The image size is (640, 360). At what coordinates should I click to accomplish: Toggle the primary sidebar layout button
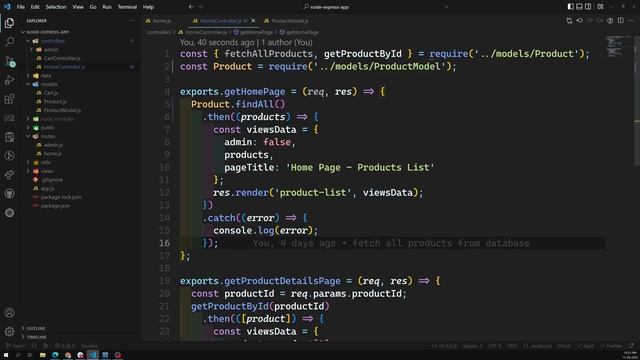coord(571,7)
